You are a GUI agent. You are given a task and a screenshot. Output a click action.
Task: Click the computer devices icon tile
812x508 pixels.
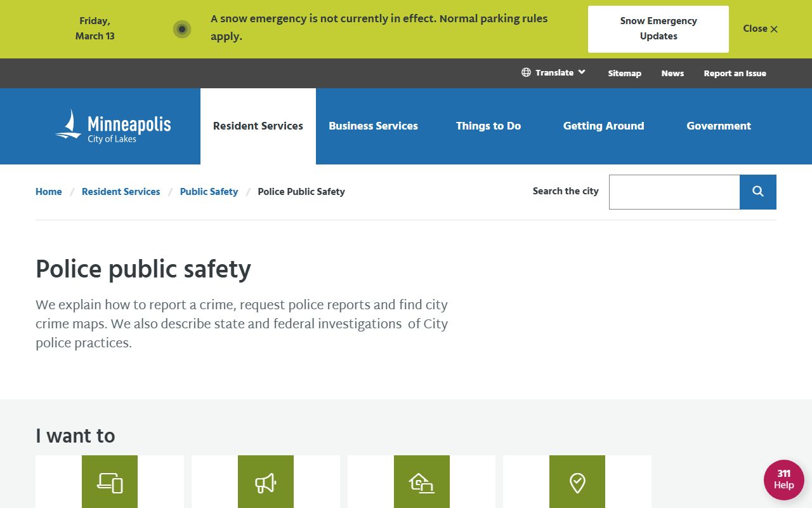click(110, 482)
